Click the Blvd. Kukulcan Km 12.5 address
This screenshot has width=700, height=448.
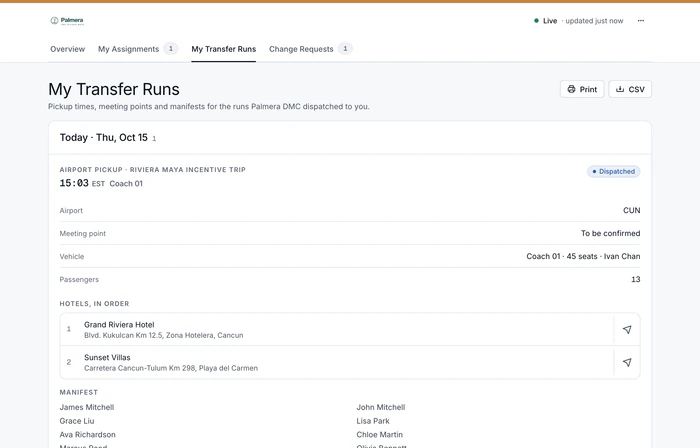164,336
